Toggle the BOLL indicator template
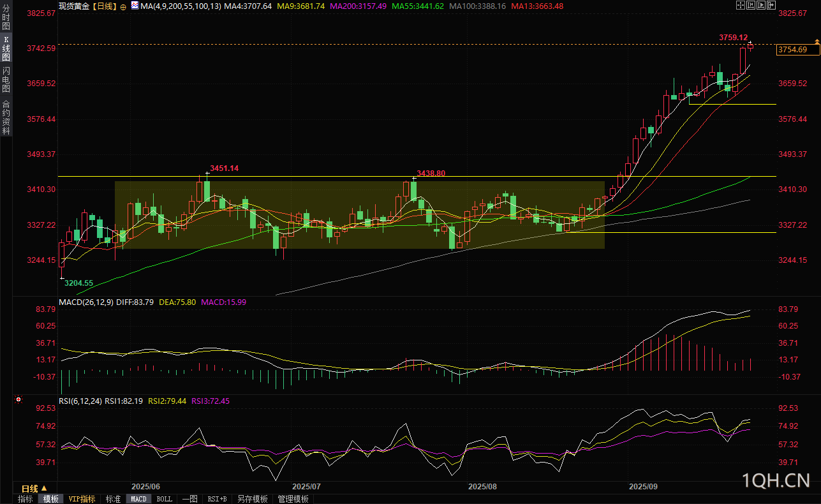 [x=164, y=499]
